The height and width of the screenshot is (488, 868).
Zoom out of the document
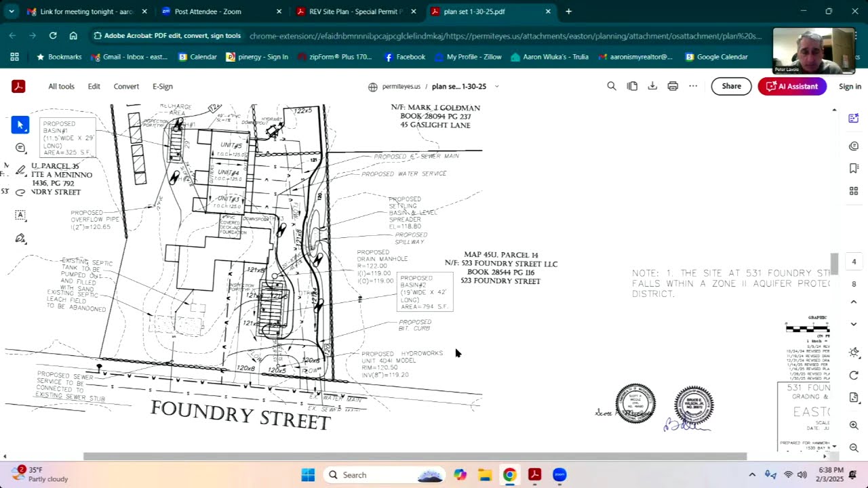(854, 447)
